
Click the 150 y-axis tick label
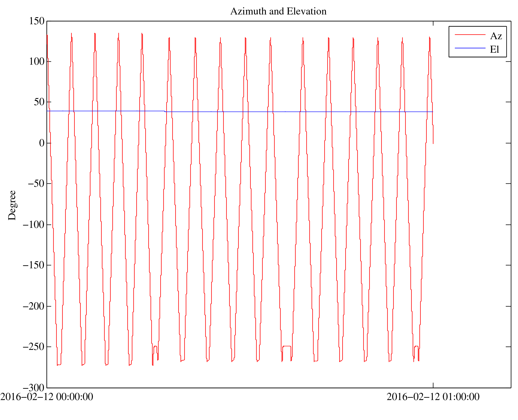(37, 21)
